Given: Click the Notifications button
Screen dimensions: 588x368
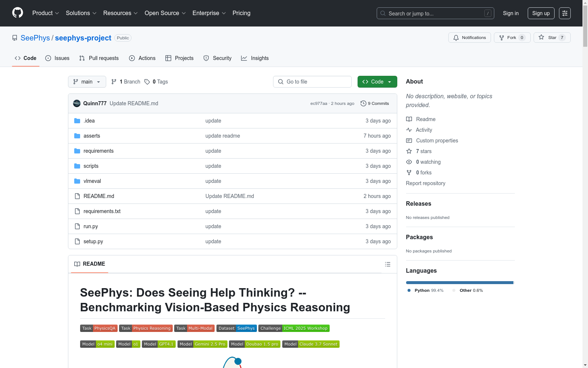Looking at the screenshot, I should point(470,38).
